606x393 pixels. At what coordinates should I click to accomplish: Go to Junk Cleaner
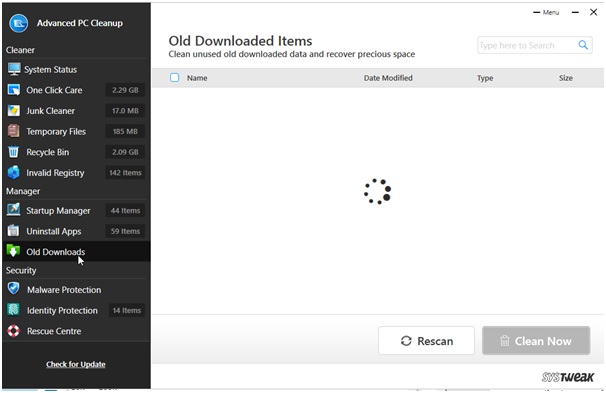click(50, 111)
